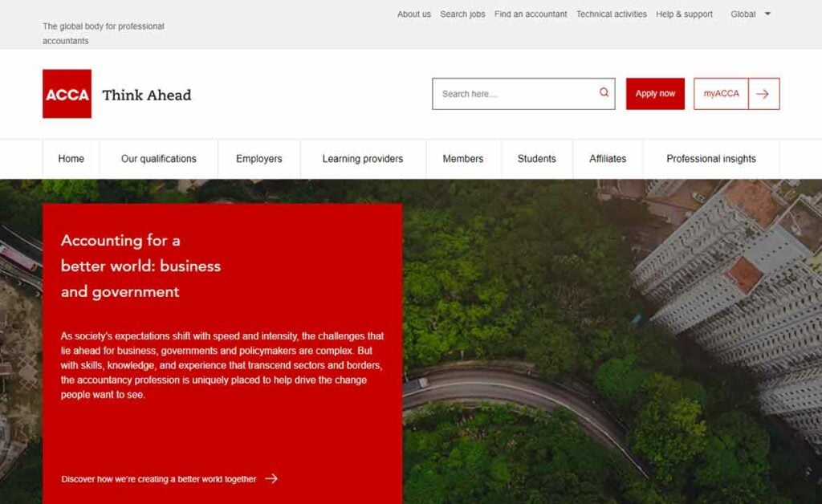Viewport: 822px width, 504px height.
Task: Click the ACCA red logo
Action: 67,94
